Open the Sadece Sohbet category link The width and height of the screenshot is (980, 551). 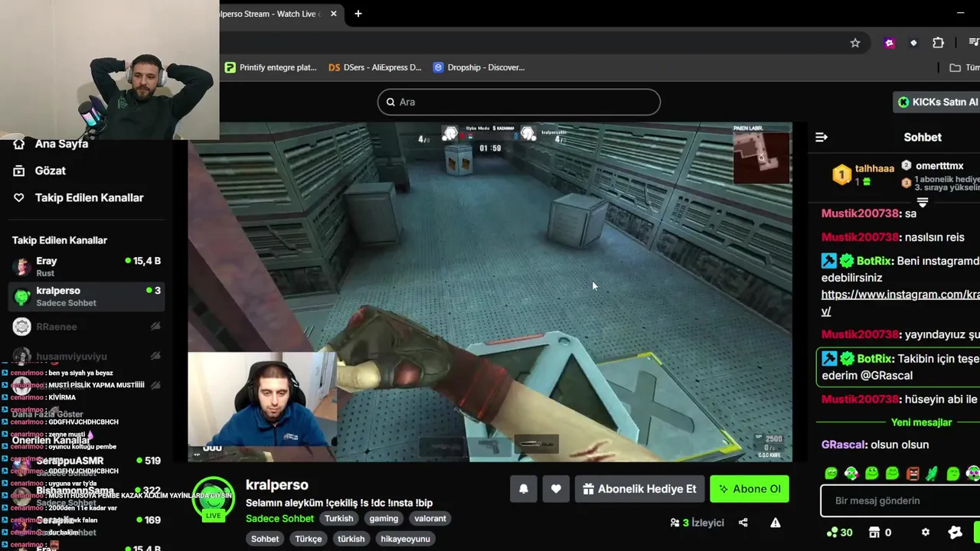click(279, 518)
